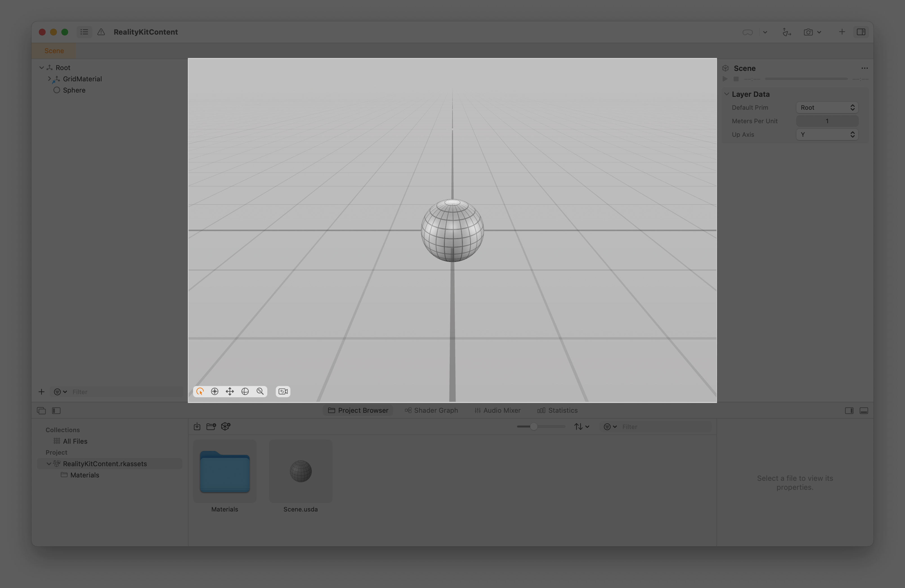The height and width of the screenshot is (588, 905).
Task: Select All Files under Collections
Action: pos(75,441)
